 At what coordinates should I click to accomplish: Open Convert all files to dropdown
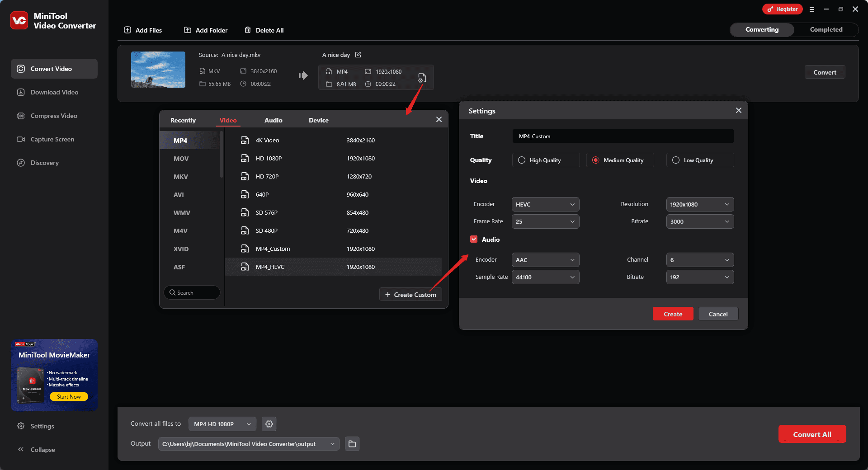click(x=222, y=424)
